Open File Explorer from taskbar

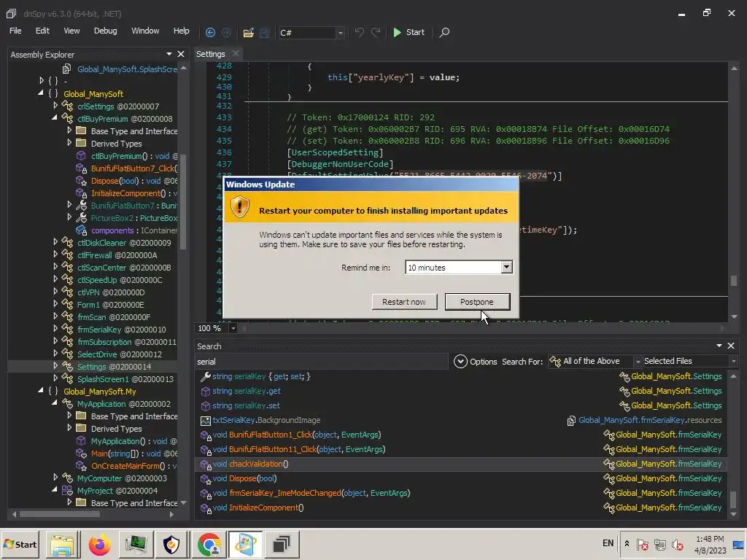point(62,544)
